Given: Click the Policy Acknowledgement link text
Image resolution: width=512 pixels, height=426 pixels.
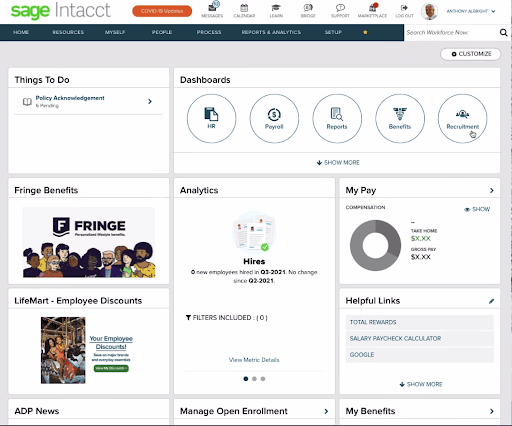Looking at the screenshot, I should 70,98.
